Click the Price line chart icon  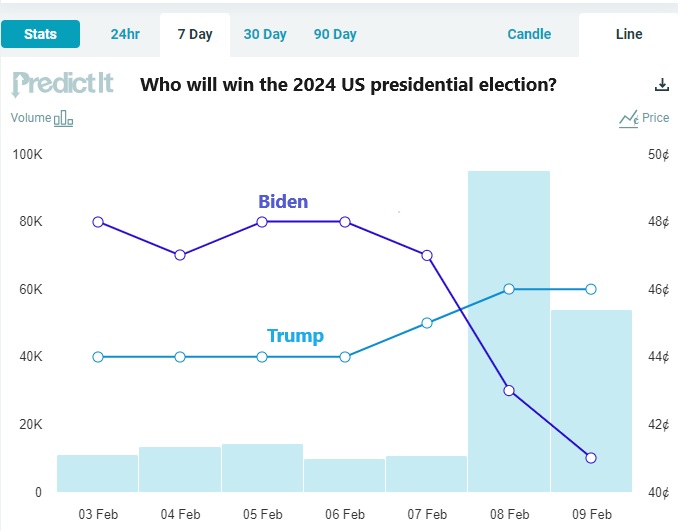(x=628, y=119)
